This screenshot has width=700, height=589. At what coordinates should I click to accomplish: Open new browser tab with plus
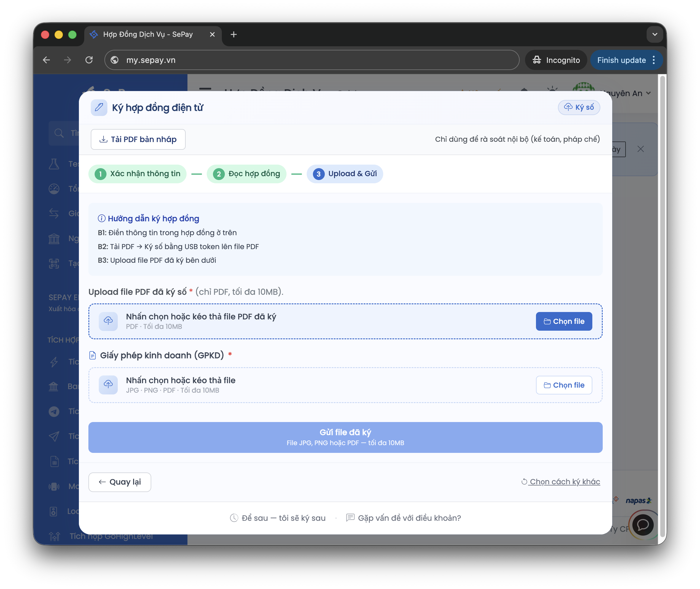[x=234, y=34]
